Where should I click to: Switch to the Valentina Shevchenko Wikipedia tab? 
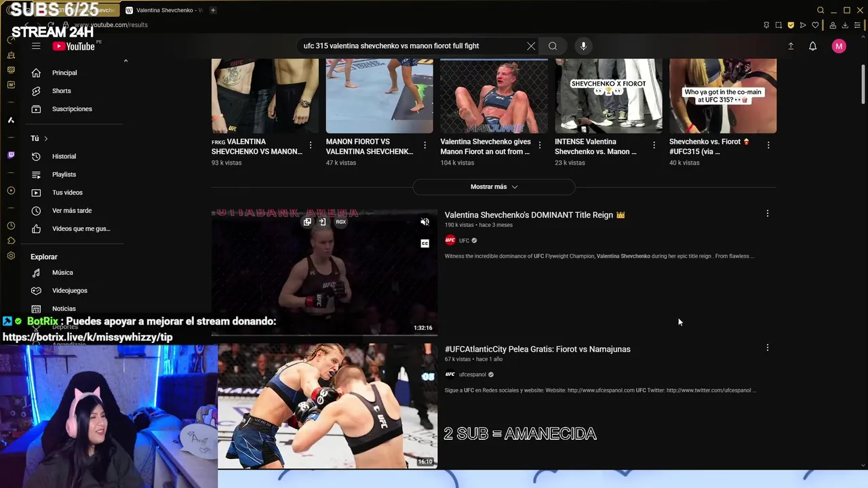pyautogui.click(x=165, y=10)
